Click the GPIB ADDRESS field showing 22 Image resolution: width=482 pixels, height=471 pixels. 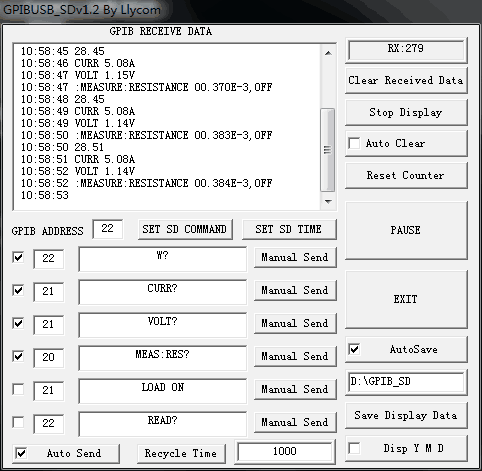coord(107,229)
